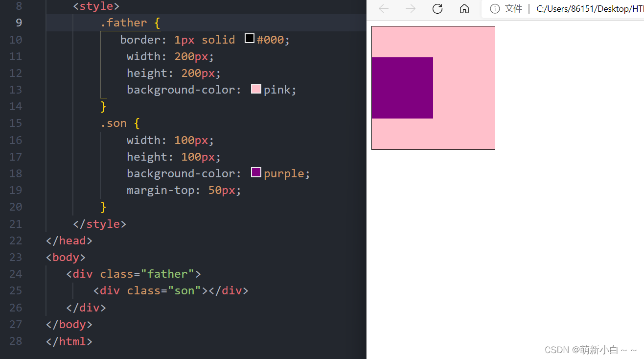The width and height of the screenshot is (644, 359).
Task: Click the closing </style> tag
Action: 100,224
